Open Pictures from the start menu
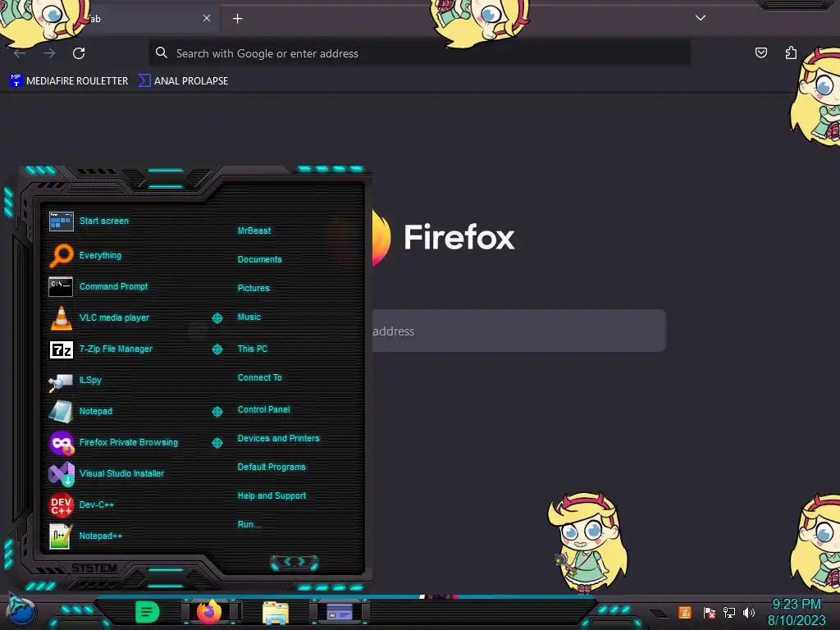The image size is (840, 630). 253,288
